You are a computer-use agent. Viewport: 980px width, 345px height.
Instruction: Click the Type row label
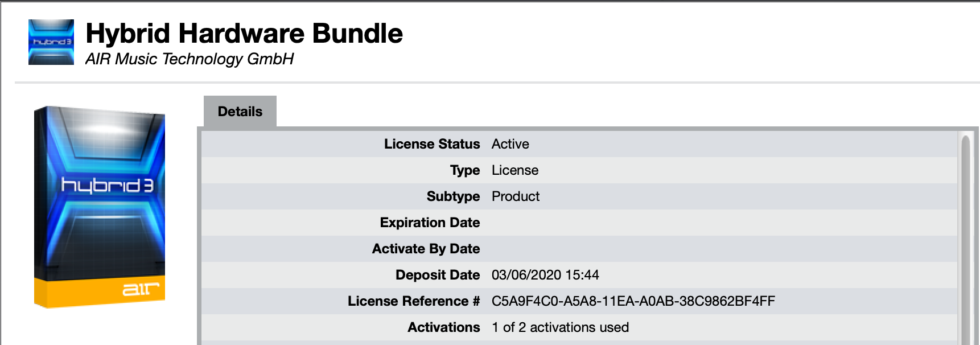pos(465,170)
